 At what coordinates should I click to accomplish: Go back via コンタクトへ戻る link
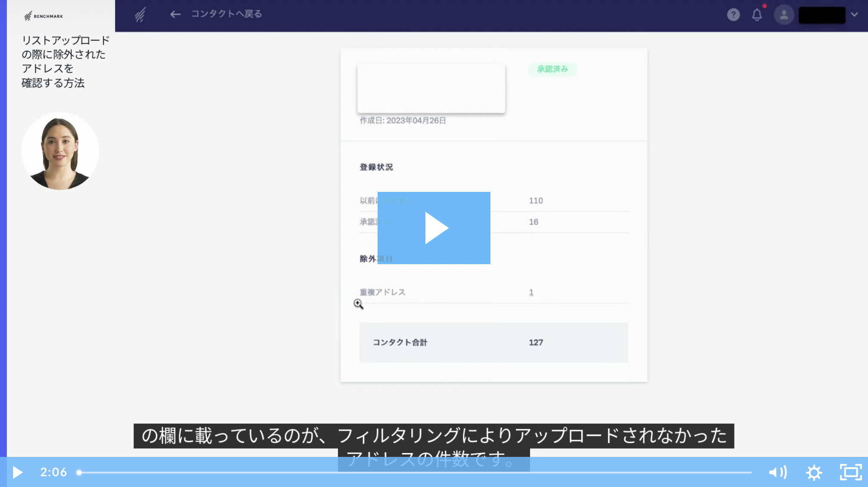coord(226,14)
